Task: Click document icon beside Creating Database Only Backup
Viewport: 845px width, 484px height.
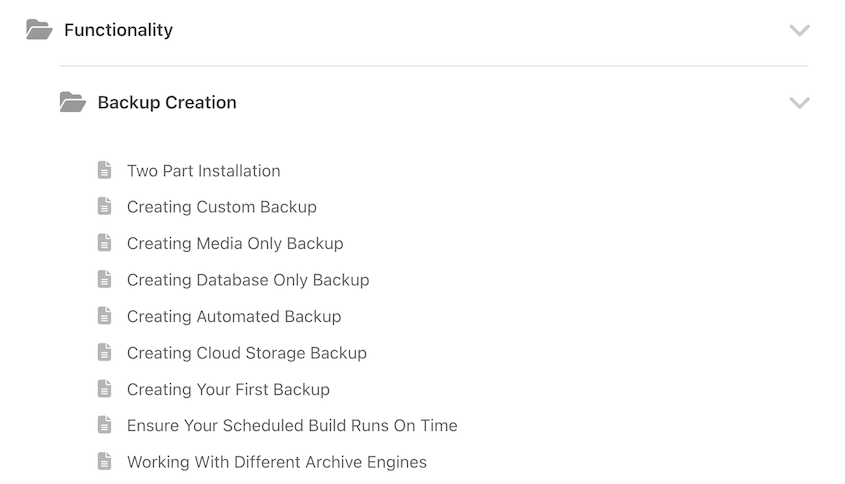Action: [x=105, y=280]
